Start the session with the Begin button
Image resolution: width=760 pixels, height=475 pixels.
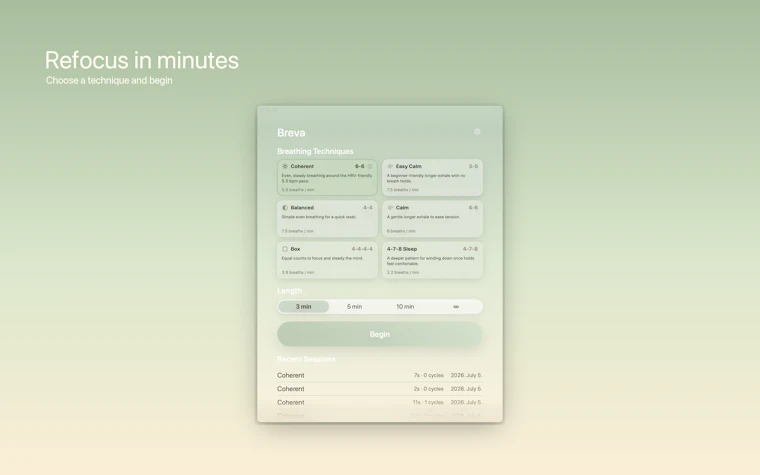(x=380, y=334)
